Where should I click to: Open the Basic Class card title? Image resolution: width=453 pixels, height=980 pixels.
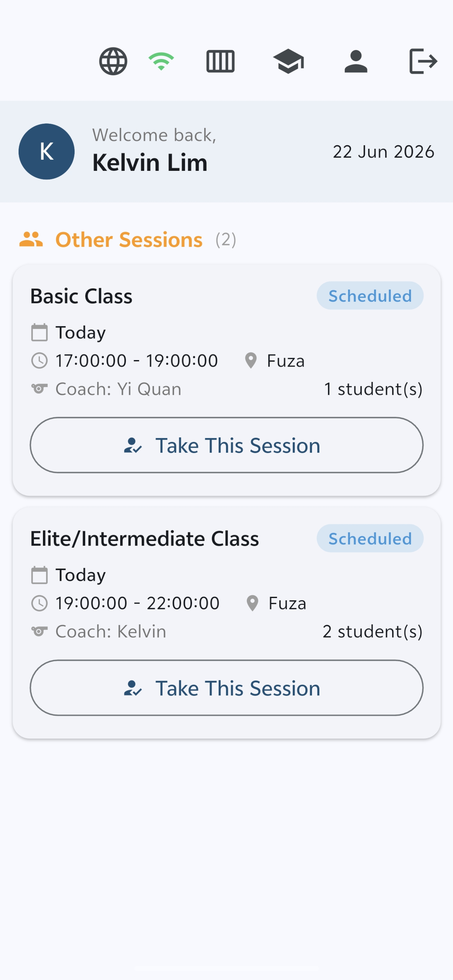81,296
